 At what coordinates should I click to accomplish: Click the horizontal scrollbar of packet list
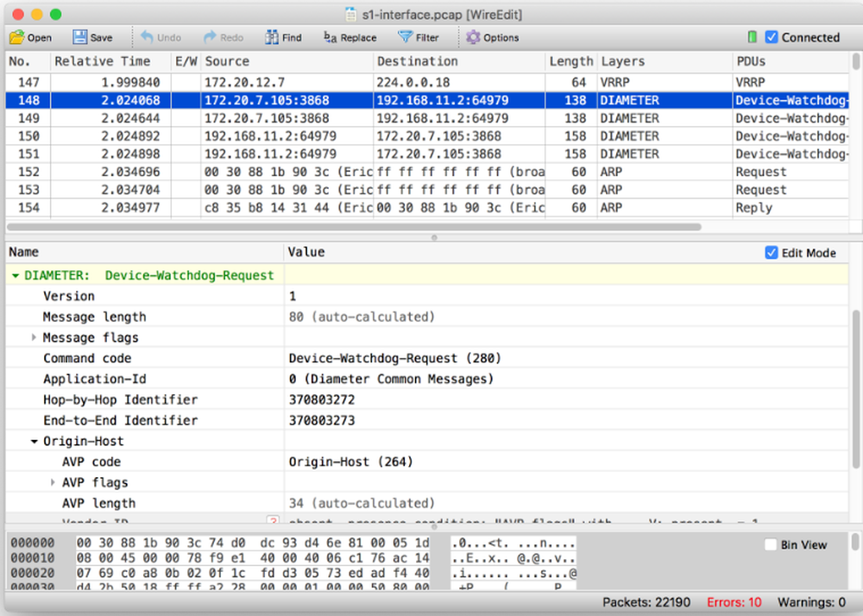point(353,227)
